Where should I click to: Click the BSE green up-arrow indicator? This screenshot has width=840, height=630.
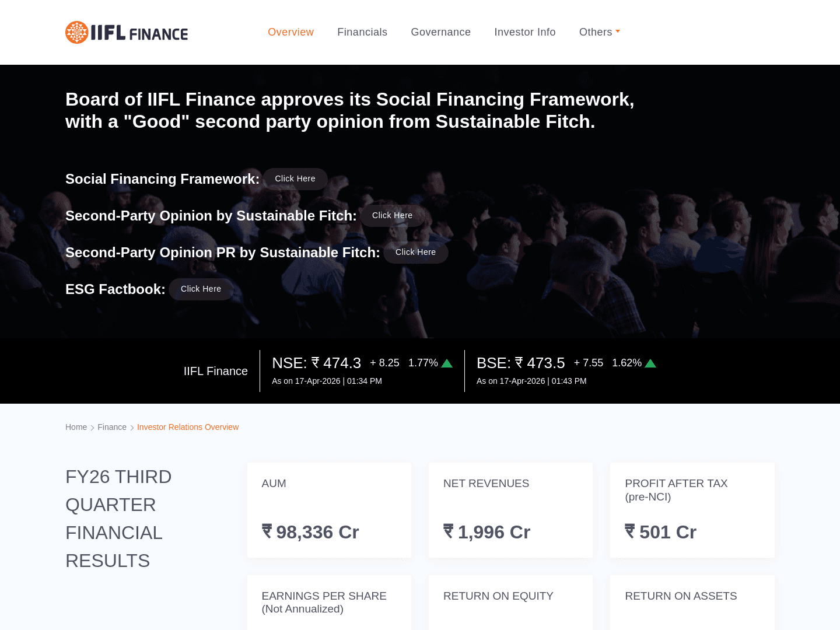click(650, 363)
